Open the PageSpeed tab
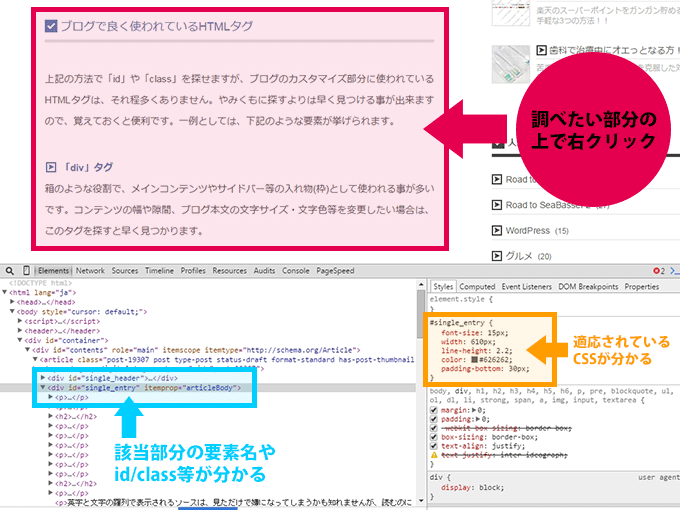This screenshot has height=510, width=680. [335, 271]
